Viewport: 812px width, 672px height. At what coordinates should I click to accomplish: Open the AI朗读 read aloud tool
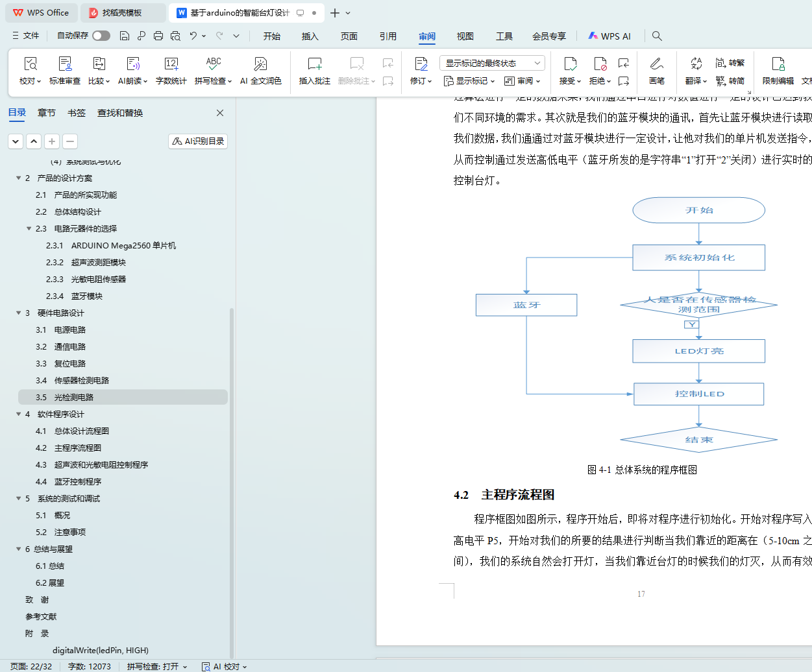click(132, 64)
